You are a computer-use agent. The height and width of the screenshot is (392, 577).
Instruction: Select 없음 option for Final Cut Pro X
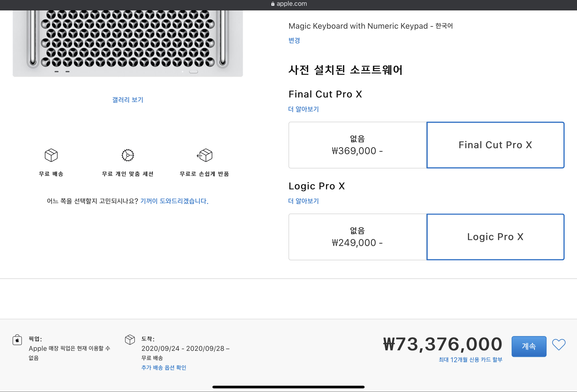point(357,145)
